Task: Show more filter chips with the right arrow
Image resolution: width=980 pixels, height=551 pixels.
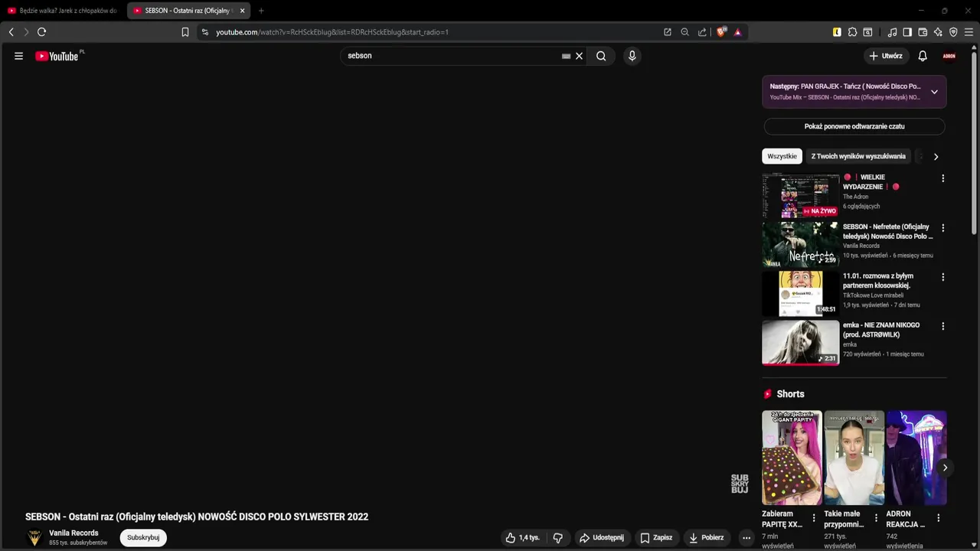Action: 936,156
